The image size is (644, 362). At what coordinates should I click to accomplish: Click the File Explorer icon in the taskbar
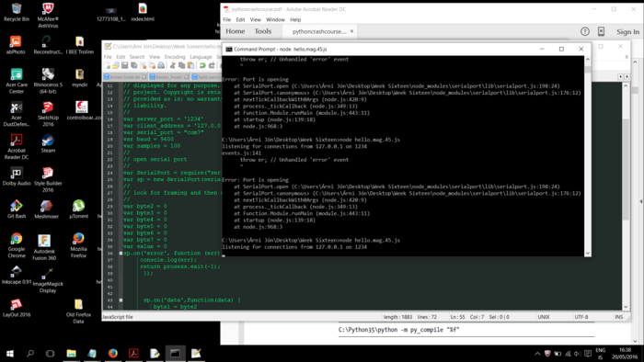tap(71, 353)
